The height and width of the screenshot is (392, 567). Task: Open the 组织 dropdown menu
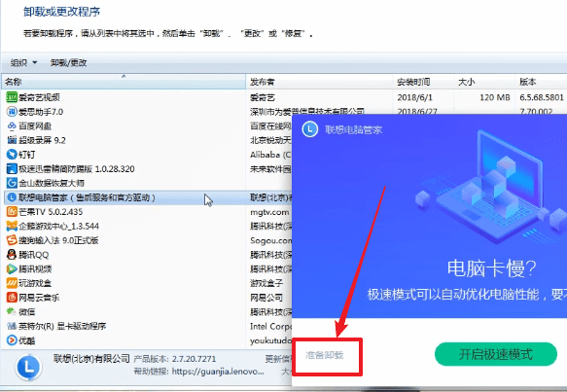(24, 62)
